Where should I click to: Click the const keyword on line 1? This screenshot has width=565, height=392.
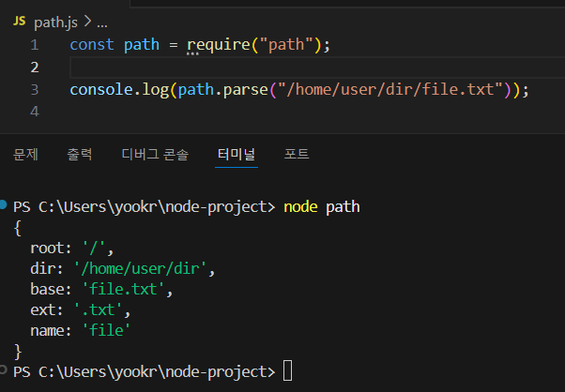[92, 45]
